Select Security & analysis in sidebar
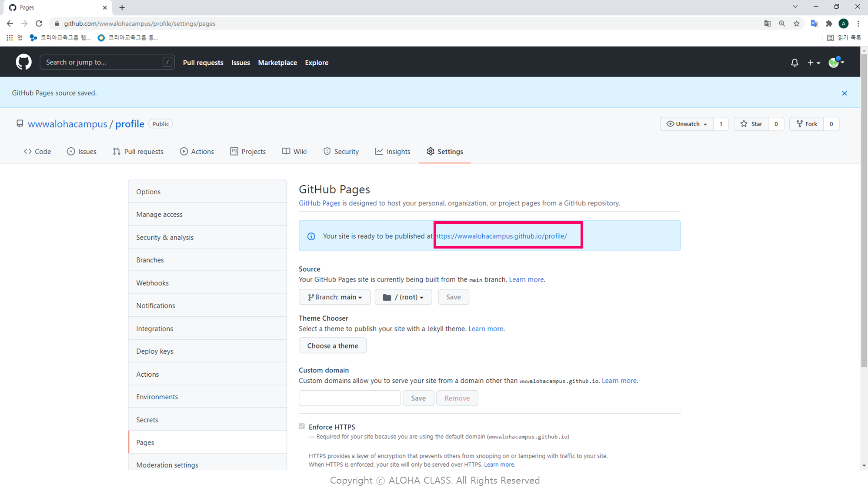Viewport: 868px width, 491px height. [x=207, y=237]
